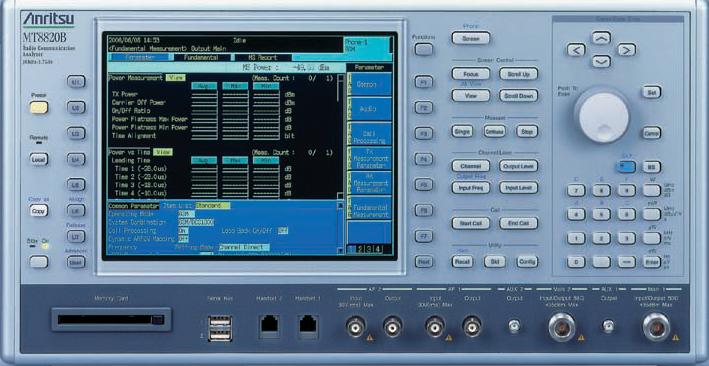
Task: Click the yellow Preset button
Action: tap(39, 107)
